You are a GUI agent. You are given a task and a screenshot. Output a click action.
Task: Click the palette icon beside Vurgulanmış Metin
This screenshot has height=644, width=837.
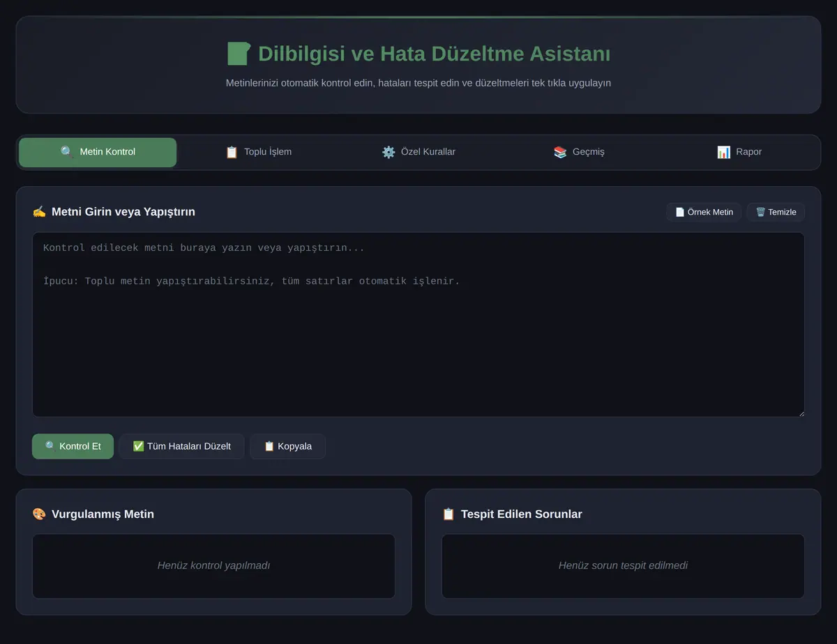click(39, 514)
